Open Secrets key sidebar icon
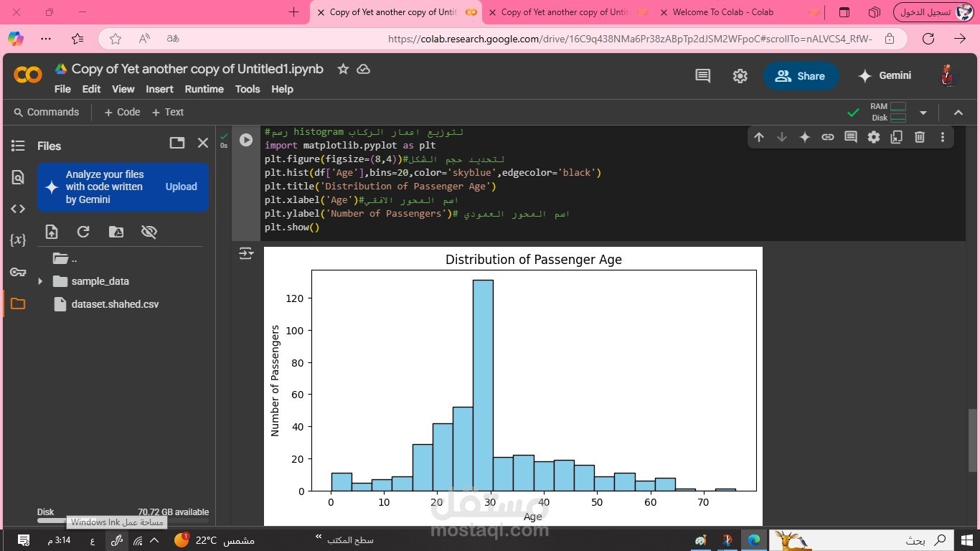Image resolution: width=980 pixels, height=551 pixels. [x=18, y=272]
